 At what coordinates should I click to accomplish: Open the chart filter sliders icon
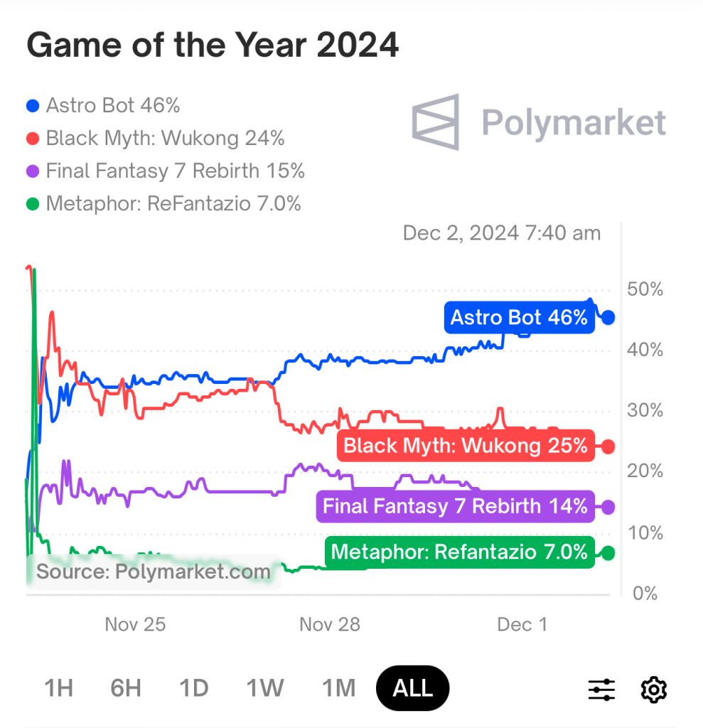pos(601,689)
